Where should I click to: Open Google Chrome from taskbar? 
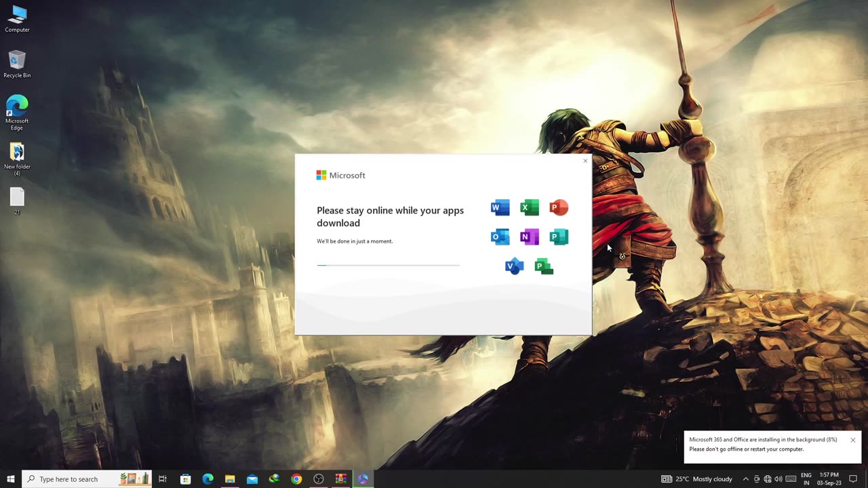click(296, 479)
